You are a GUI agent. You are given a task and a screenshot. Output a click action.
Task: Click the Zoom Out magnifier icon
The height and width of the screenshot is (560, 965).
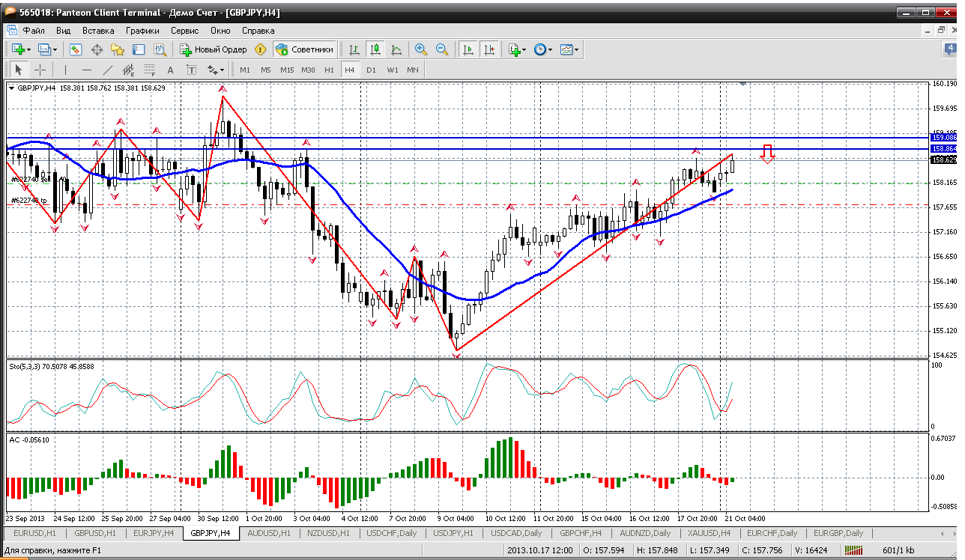(x=442, y=49)
